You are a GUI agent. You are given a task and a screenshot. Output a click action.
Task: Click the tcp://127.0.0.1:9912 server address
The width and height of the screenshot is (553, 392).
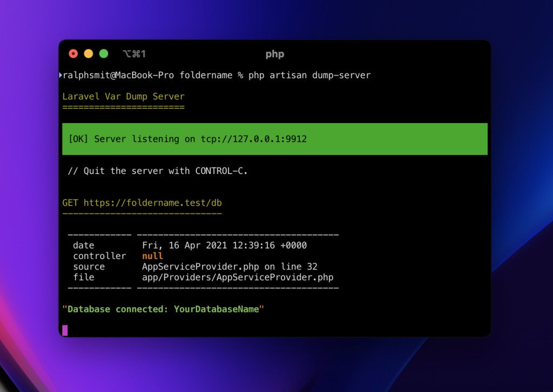[x=252, y=139]
